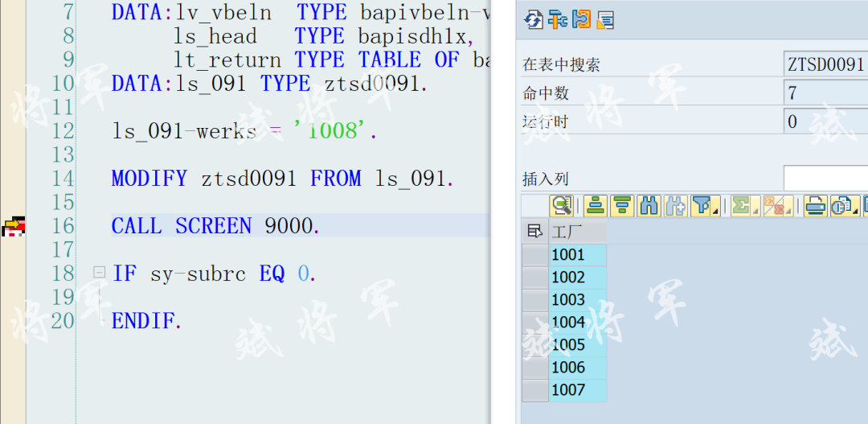868x424 pixels.
Task: Click the 插入列 label
Action: [x=546, y=179]
